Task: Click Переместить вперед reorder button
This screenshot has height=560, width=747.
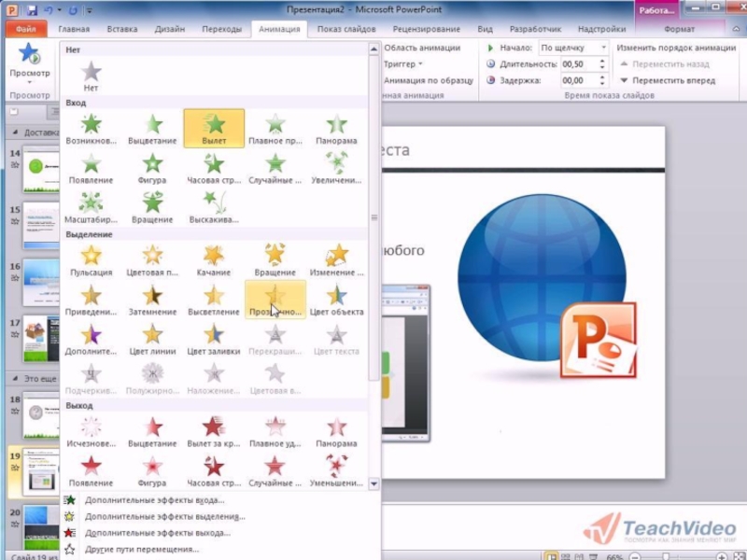Action: pyautogui.click(x=668, y=80)
